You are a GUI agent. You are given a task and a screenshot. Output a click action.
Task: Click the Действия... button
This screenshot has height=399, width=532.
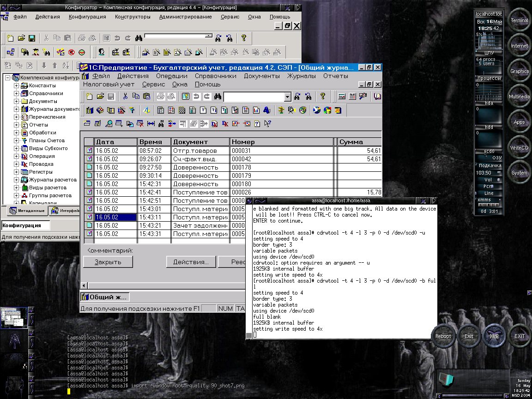(191, 262)
